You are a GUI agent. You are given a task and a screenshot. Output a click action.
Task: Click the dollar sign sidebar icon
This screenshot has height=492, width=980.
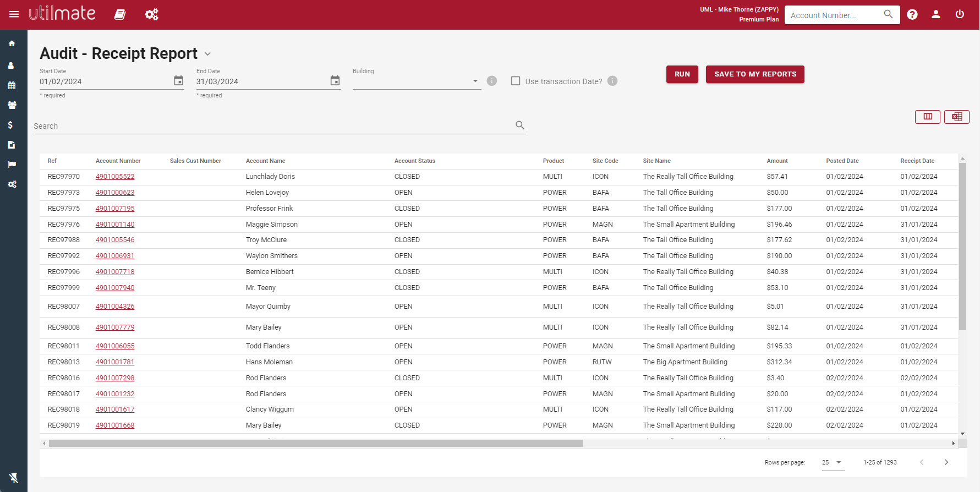pos(10,125)
